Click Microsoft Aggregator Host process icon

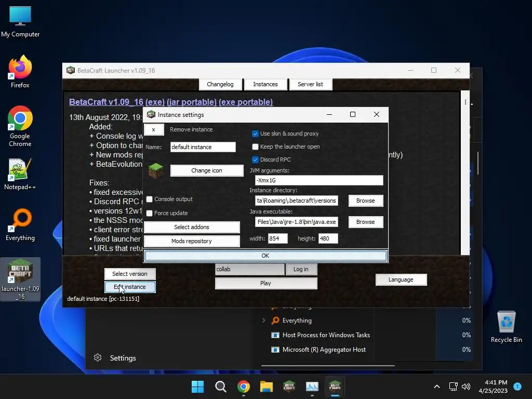click(275, 350)
